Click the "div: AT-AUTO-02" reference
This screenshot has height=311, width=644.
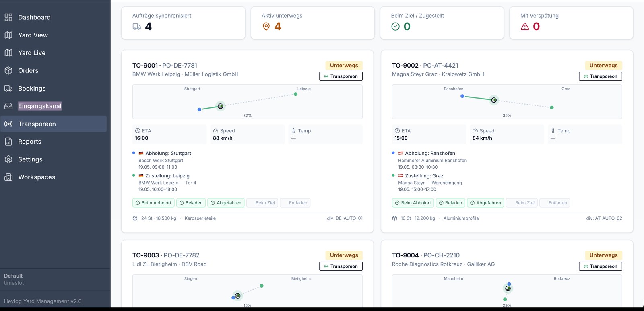[x=604, y=218]
